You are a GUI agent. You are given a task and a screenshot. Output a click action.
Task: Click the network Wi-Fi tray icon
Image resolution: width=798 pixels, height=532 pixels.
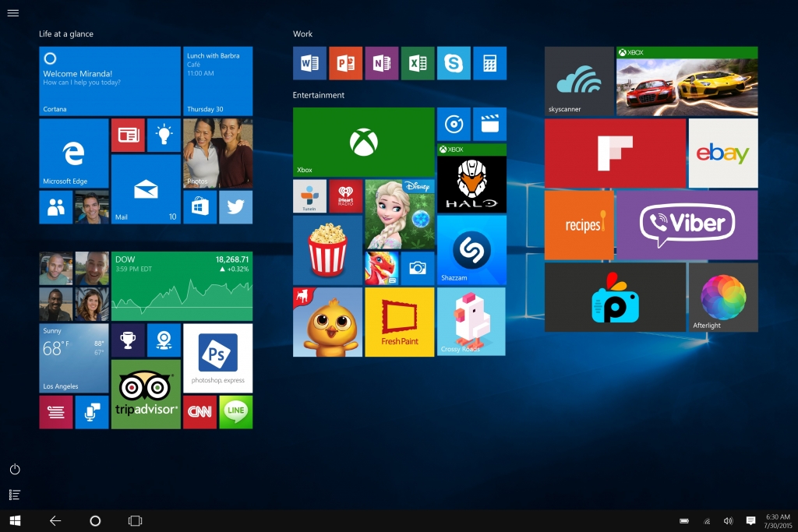[x=707, y=521]
